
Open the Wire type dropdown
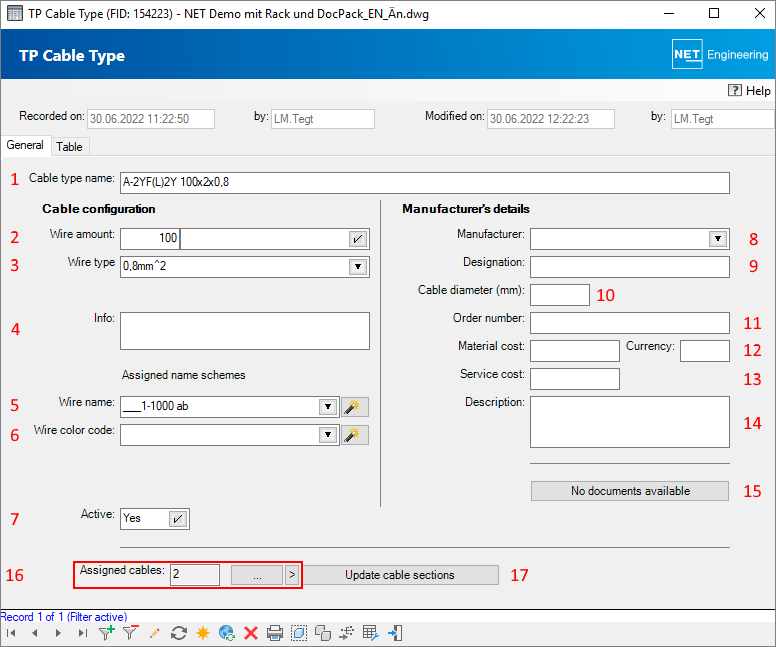(358, 267)
